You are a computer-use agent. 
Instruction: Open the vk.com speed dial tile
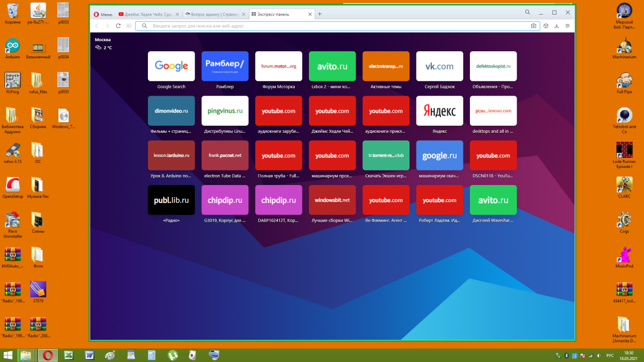(x=439, y=66)
